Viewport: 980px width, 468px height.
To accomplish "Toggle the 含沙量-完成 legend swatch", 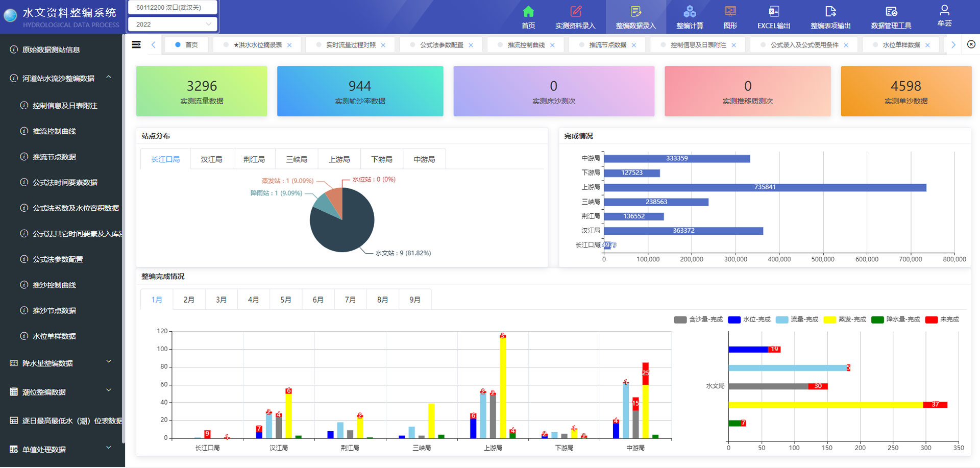I will coord(680,319).
